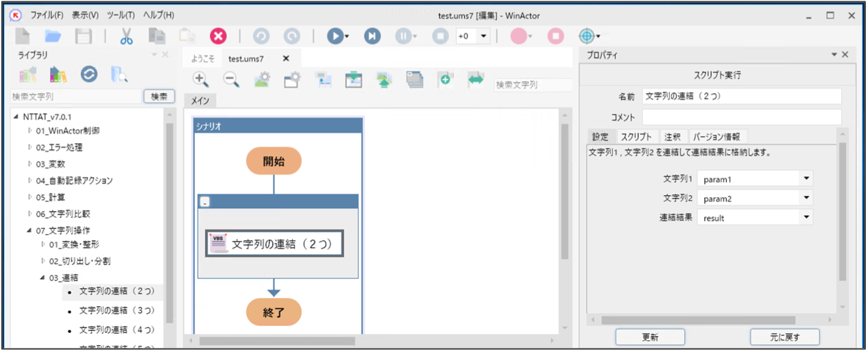
Task: Click the 名前 name input field
Action: coord(741,97)
